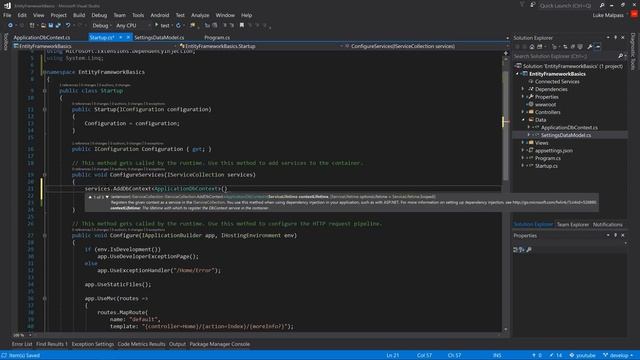Switch to SettingsDataModel.cs tab
The height and width of the screenshot is (360, 640).
point(159,37)
